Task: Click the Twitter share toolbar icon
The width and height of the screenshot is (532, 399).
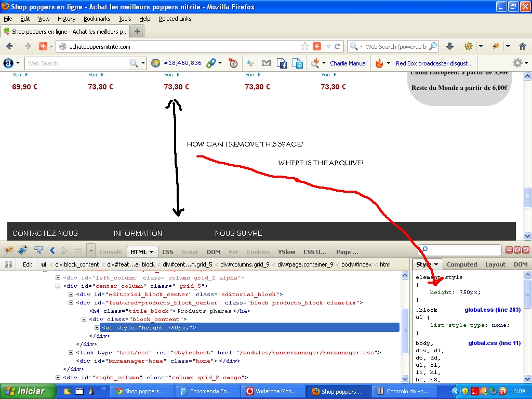Action: pyautogui.click(x=298, y=63)
